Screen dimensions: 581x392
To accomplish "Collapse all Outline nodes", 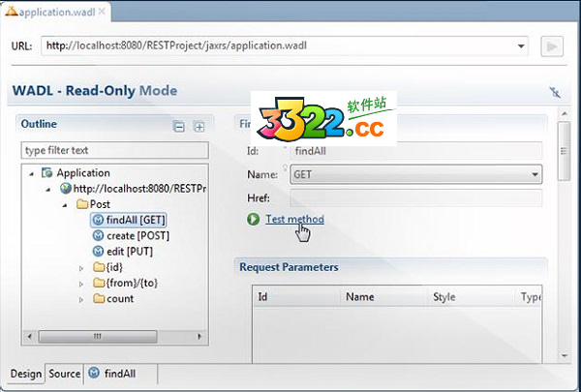I will 178,127.
